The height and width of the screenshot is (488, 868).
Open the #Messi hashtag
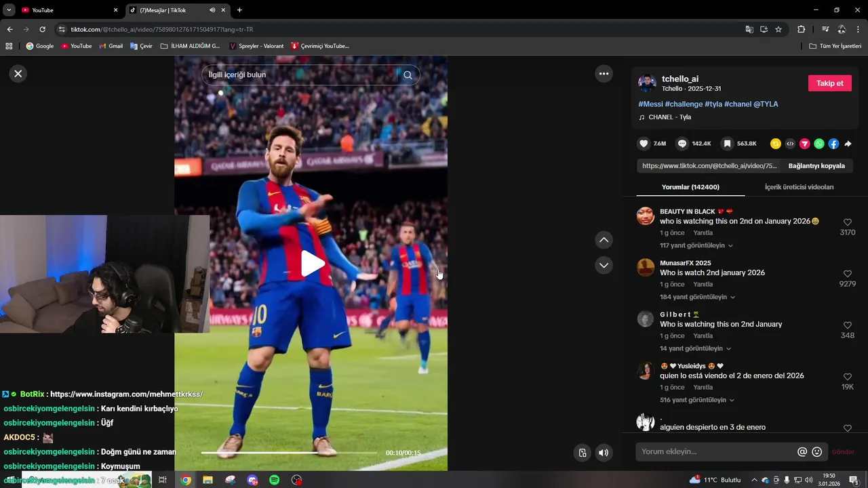[650, 104]
